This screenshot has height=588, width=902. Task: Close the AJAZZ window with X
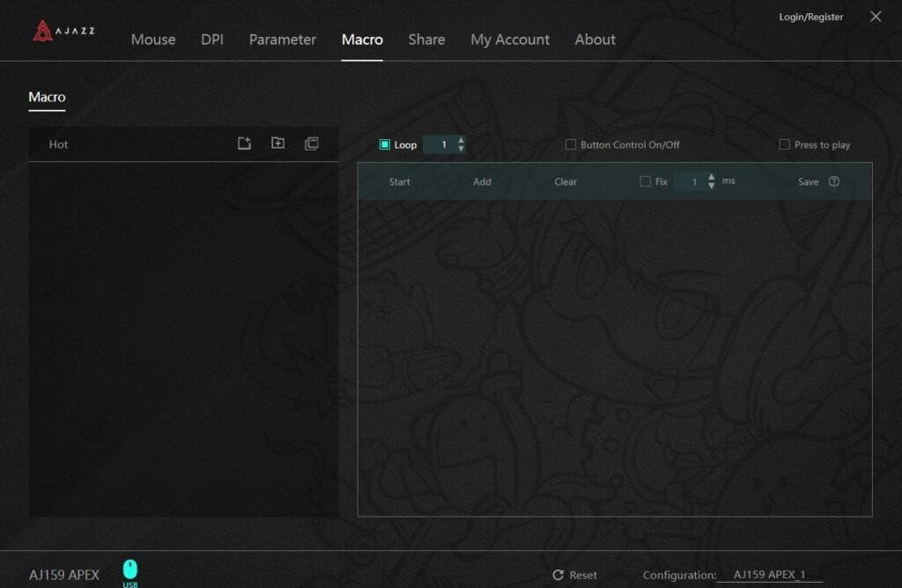(875, 17)
